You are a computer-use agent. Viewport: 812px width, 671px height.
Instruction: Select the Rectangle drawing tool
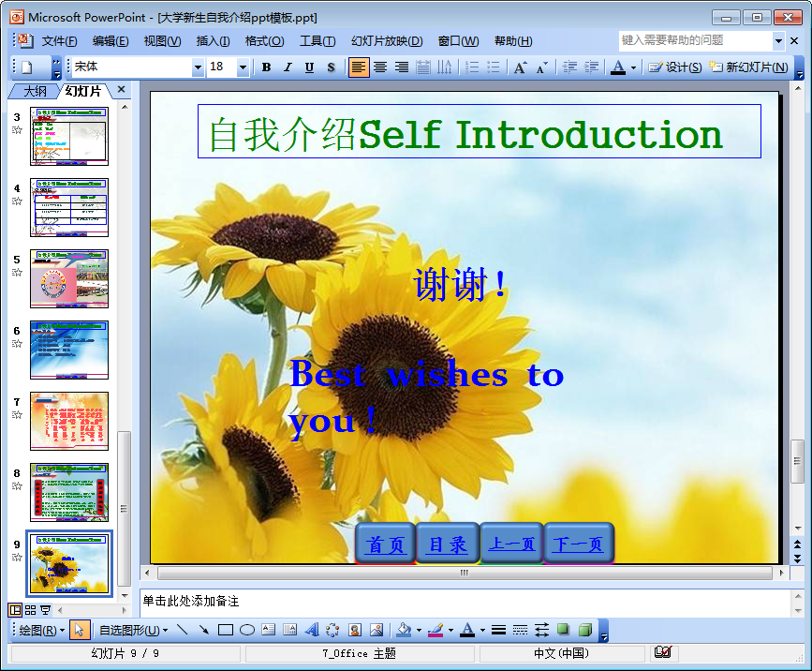[226, 630]
